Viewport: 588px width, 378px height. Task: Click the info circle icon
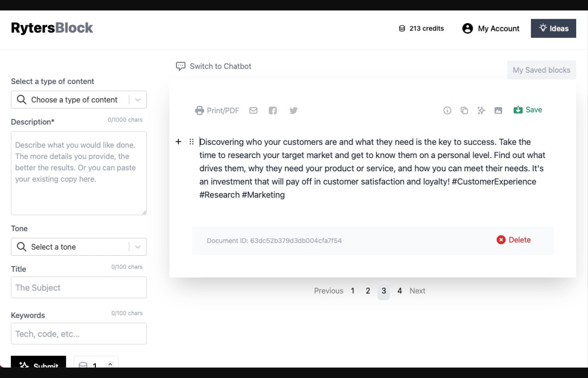pos(447,110)
